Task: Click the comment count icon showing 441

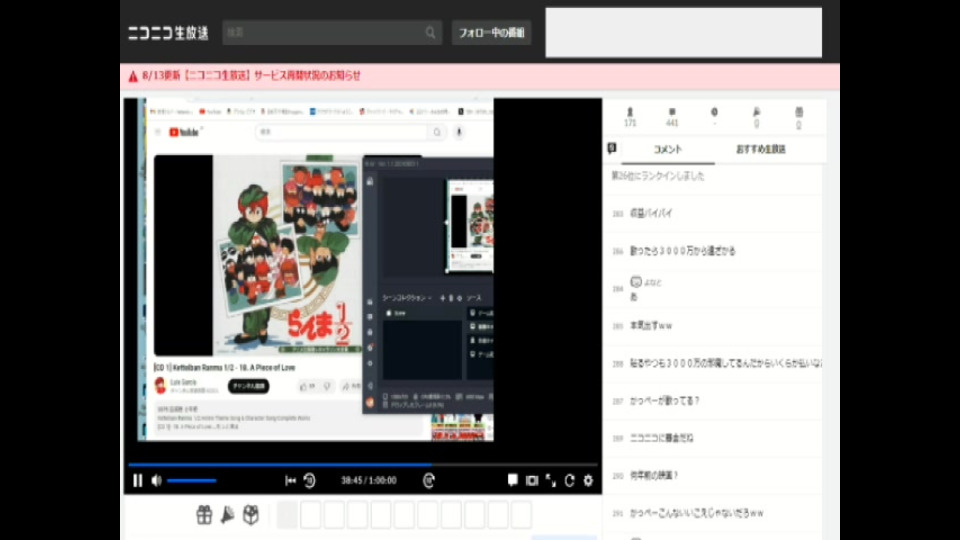Action: 672,112
